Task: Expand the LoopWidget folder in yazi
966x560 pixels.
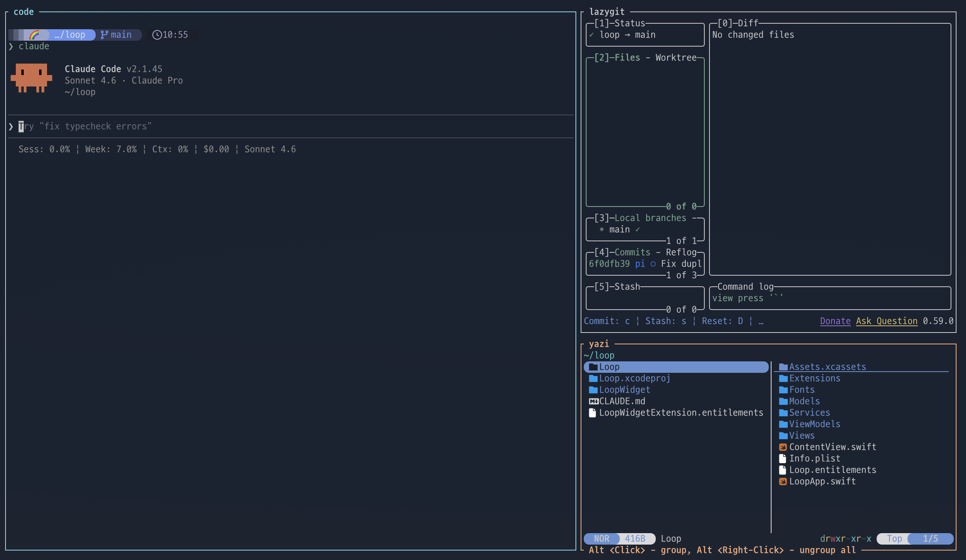Action: point(624,390)
